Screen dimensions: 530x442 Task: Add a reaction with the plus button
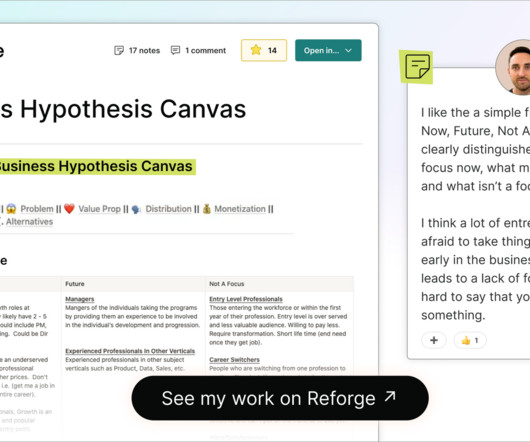434,340
